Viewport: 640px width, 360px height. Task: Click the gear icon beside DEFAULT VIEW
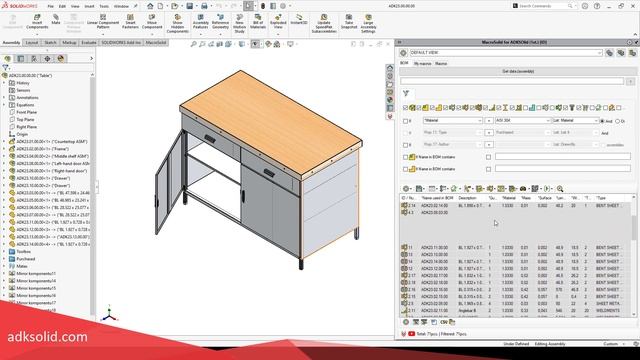click(403, 53)
